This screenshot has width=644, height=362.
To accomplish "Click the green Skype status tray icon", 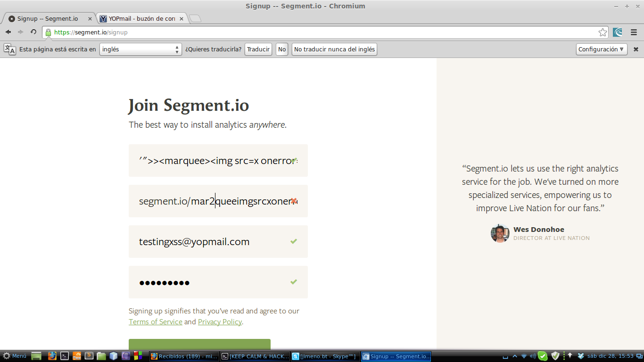I will pos(543,356).
